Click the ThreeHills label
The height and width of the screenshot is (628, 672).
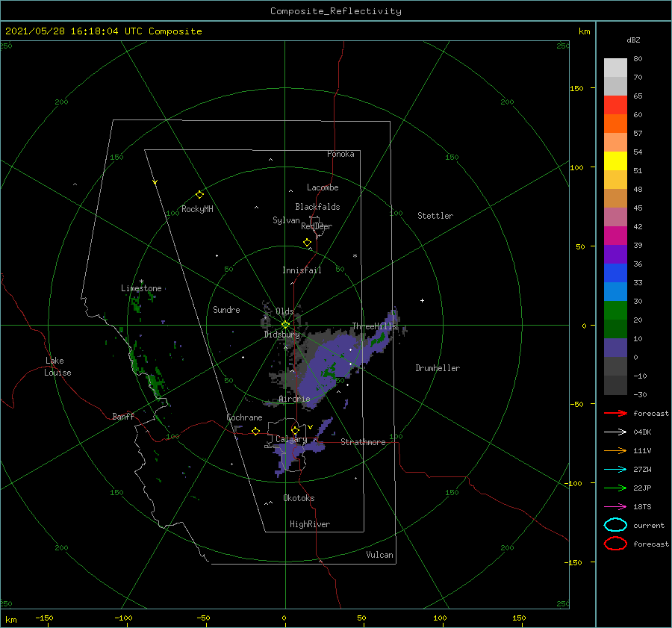coord(375,326)
